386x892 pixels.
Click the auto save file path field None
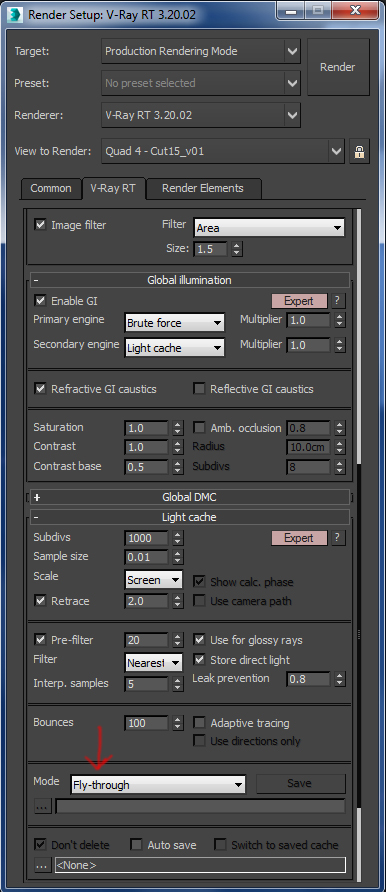(x=200, y=865)
